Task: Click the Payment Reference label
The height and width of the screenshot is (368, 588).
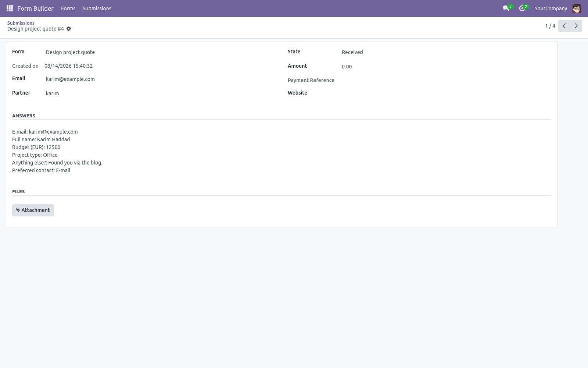Action: [311, 80]
